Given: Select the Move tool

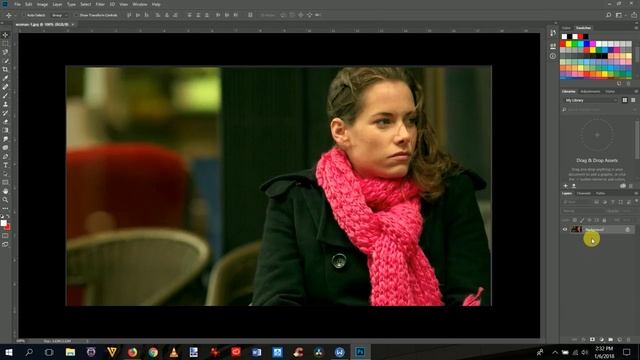Looking at the screenshot, I should [5, 35].
